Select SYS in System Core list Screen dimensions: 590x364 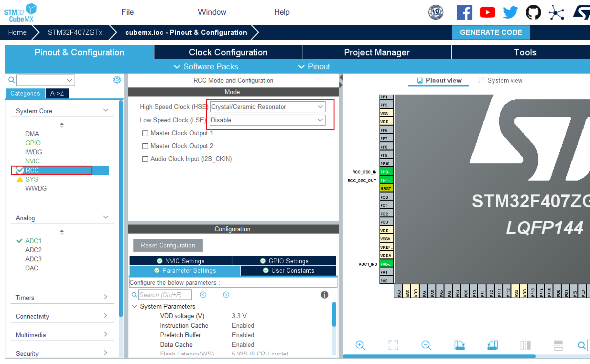(32, 179)
